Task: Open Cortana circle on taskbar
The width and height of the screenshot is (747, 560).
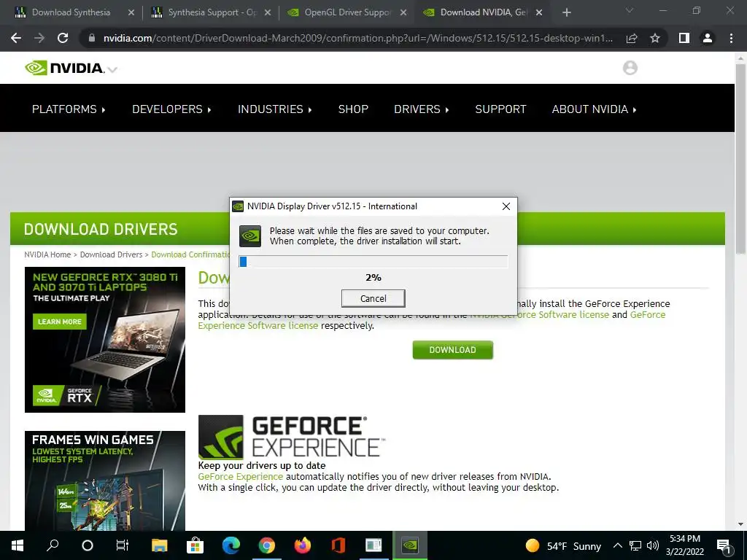Action: point(88,545)
